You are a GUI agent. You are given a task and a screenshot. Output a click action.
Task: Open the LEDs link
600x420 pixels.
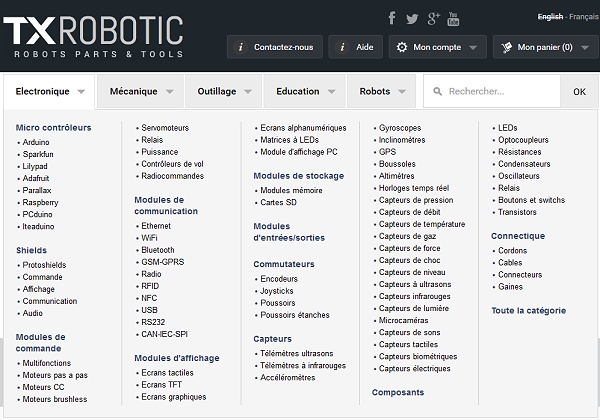(x=508, y=128)
